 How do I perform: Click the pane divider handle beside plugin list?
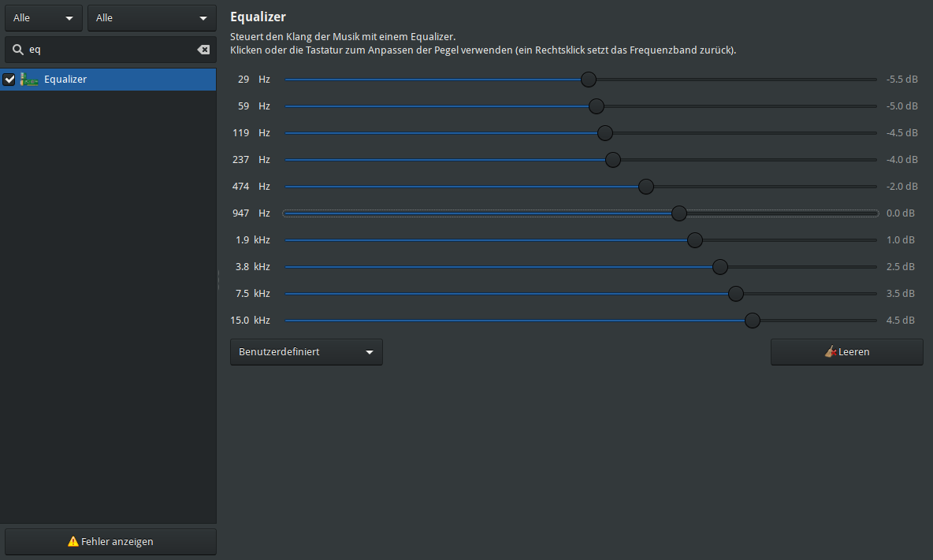click(x=218, y=280)
